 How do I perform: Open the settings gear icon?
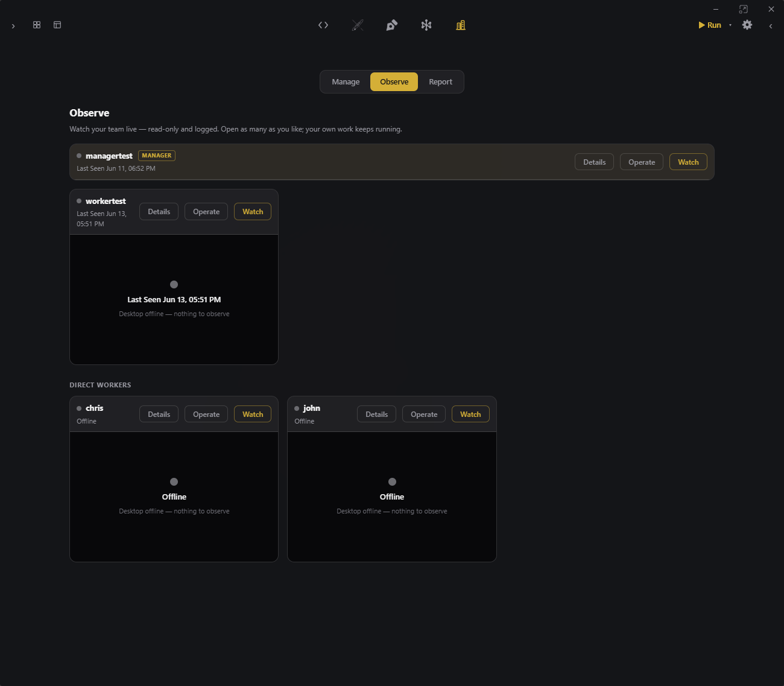747,25
